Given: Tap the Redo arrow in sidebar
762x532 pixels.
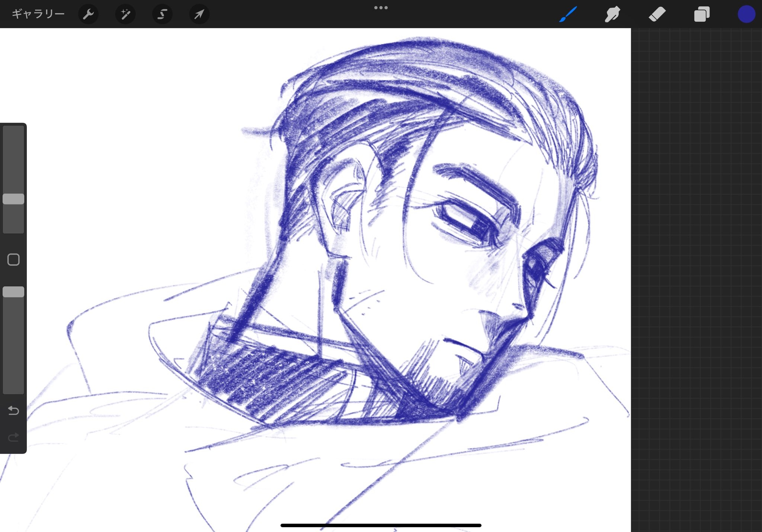Looking at the screenshot, I should coord(13,437).
